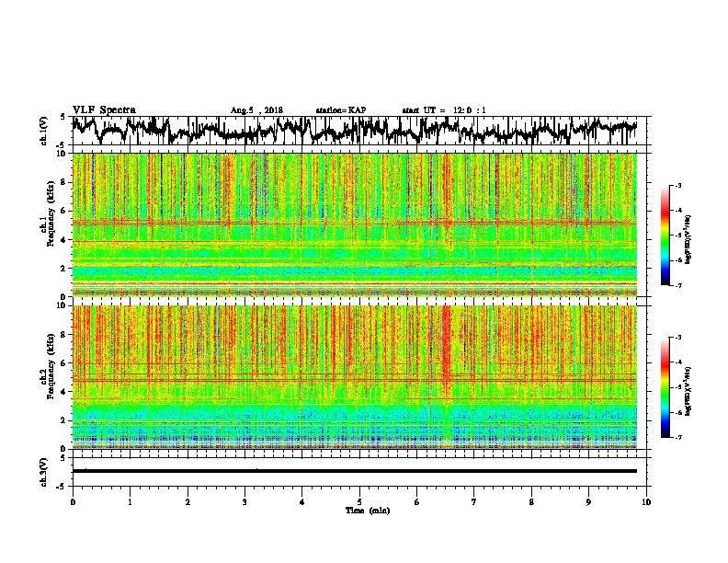Click time axis tick label "5"

click(359, 502)
